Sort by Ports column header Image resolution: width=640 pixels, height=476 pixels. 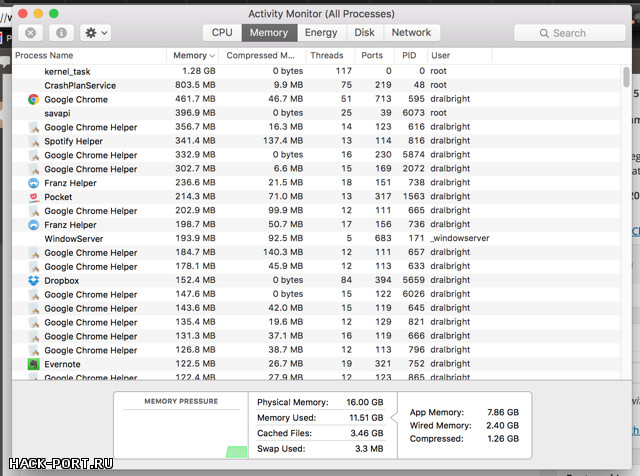372,56
